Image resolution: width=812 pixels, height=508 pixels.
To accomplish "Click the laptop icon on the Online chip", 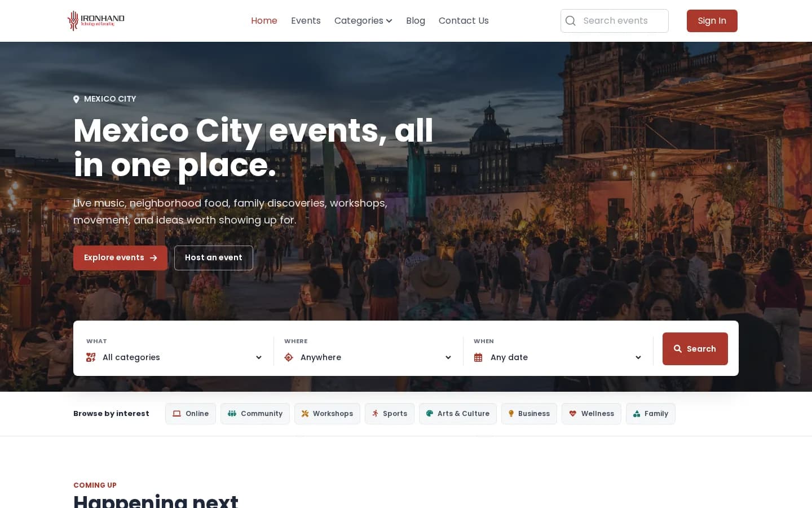I will [177, 414].
